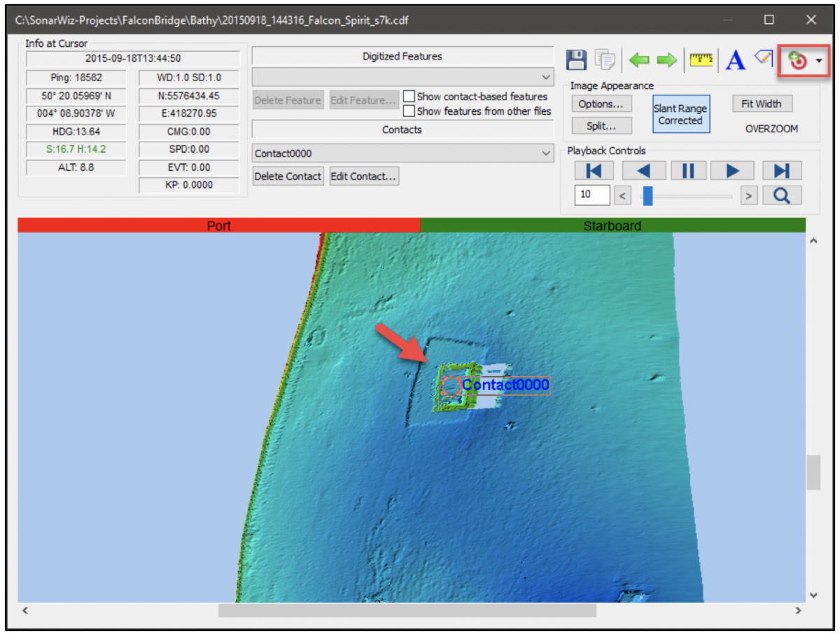
Task: Click the Delete Contact button
Action: tap(288, 177)
